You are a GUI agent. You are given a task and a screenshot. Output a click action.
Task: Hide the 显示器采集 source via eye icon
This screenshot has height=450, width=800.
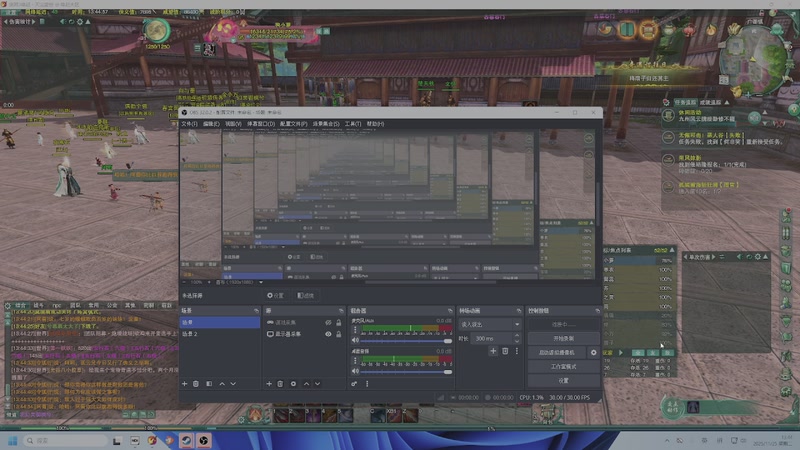click(328, 334)
